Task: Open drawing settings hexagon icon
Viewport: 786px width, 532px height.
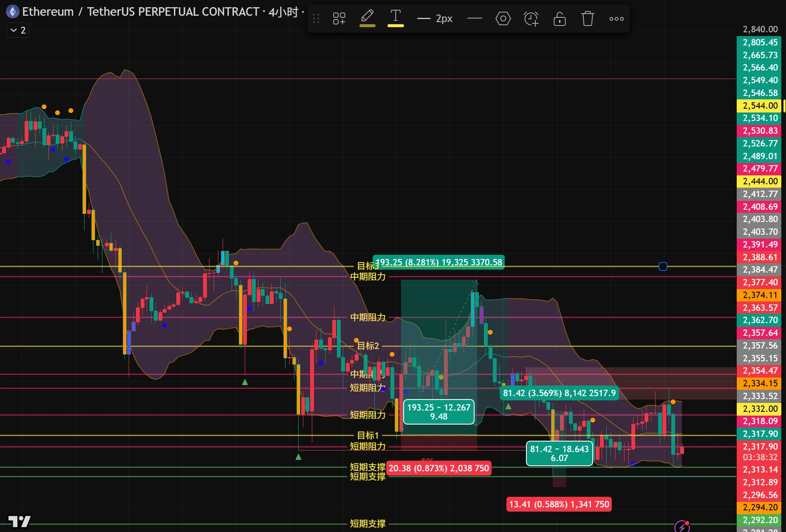Action: [x=503, y=19]
